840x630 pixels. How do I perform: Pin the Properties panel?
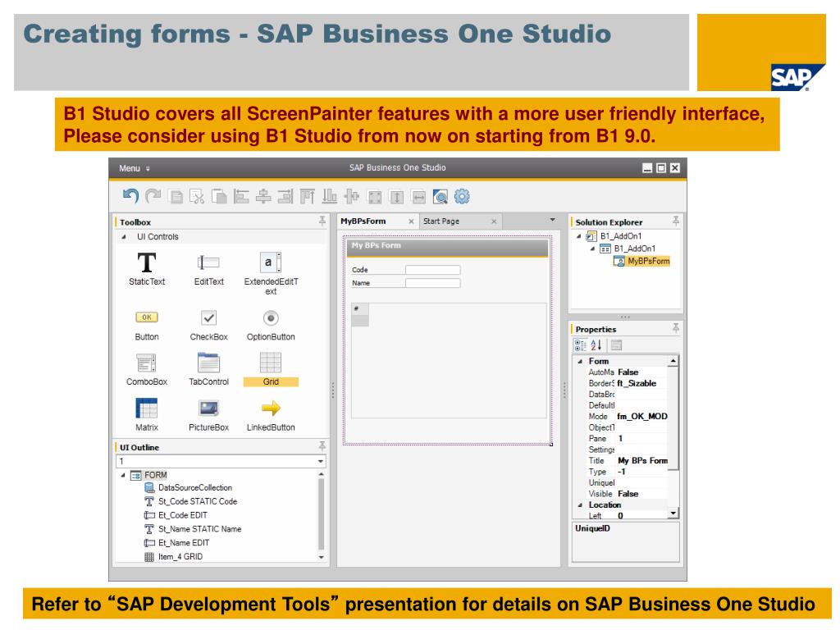(x=676, y=328)
